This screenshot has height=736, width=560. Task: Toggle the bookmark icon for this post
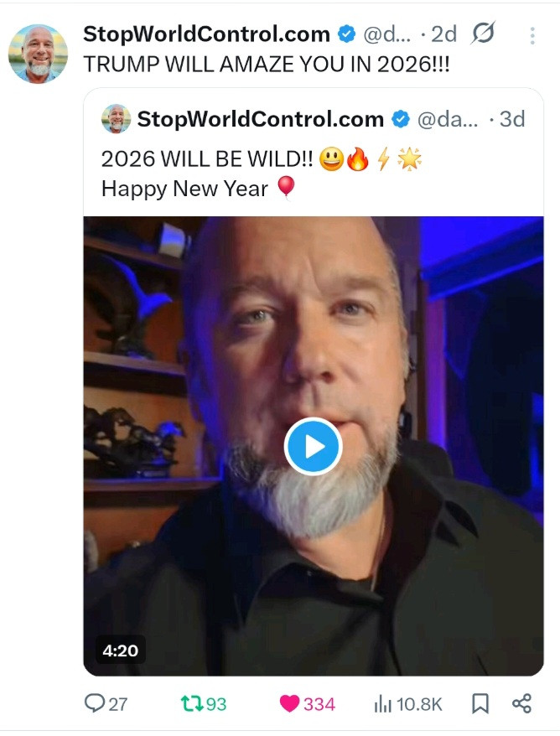coord(480,703)
